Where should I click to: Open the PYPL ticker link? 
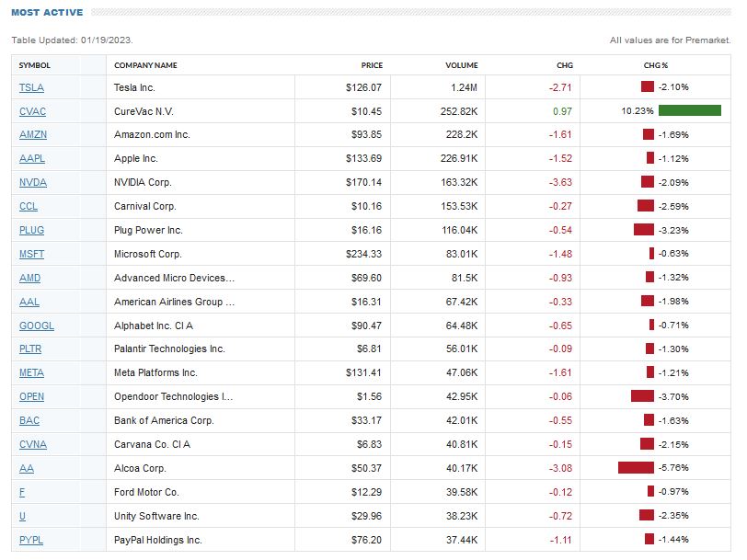pos(30,540)
